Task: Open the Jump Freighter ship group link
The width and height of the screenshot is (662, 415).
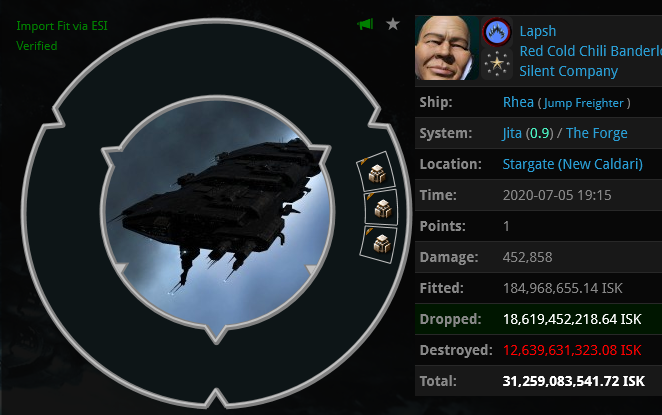Action: [583, 103]
